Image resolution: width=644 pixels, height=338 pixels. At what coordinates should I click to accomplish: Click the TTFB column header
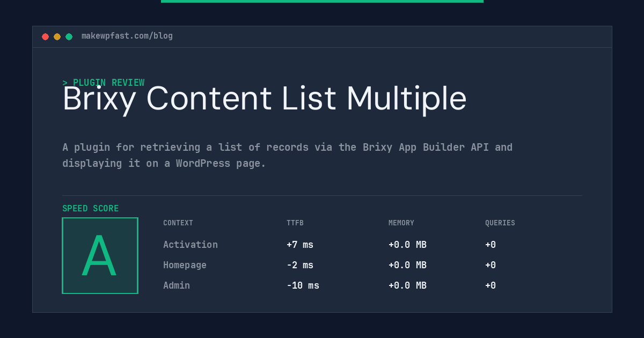tap(295, 223)
